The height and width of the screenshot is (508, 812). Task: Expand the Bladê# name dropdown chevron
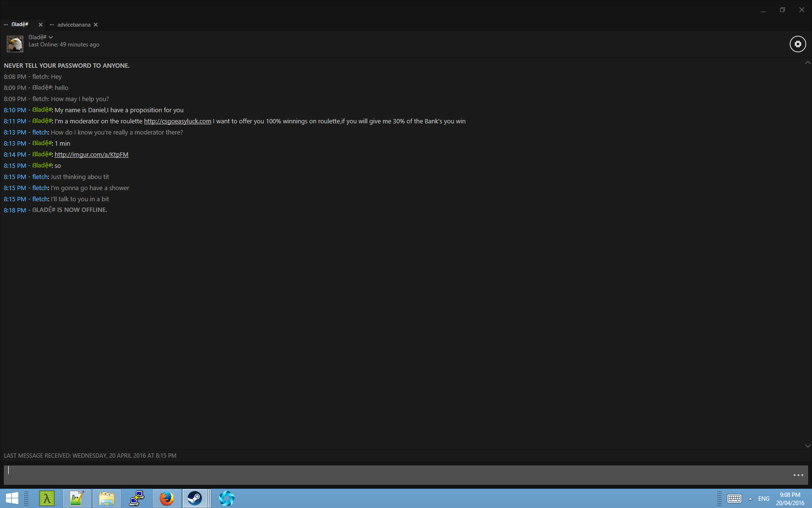(51, 37)
